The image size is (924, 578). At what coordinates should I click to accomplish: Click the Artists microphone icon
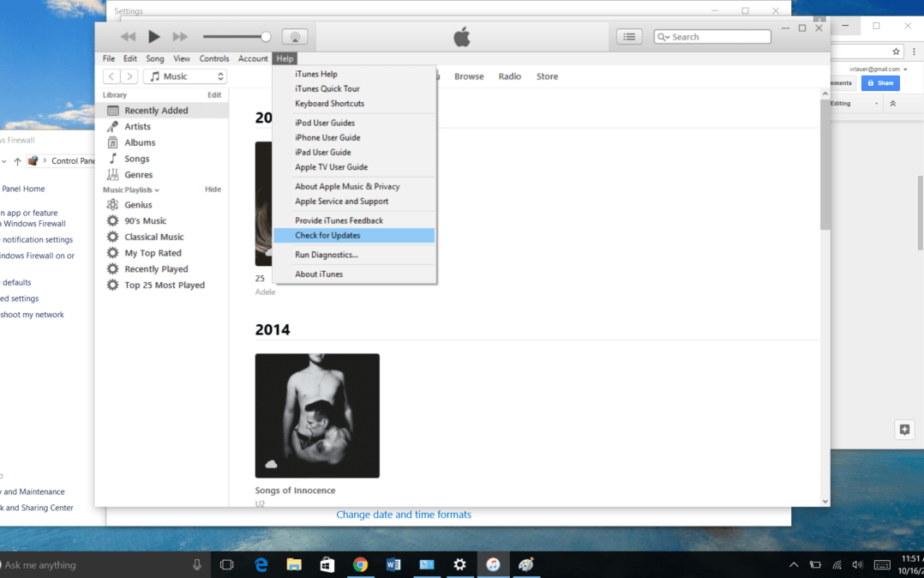[x=112, y=126]
